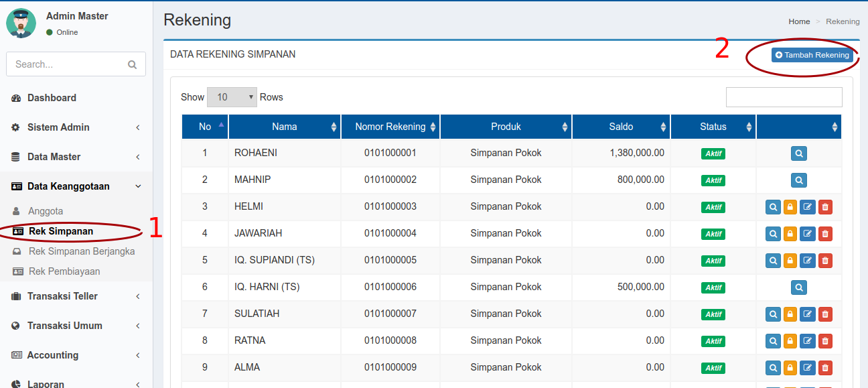View details for MAHNIP row
The width and height of the screenshot is (868, 388).
pos(798,180)
